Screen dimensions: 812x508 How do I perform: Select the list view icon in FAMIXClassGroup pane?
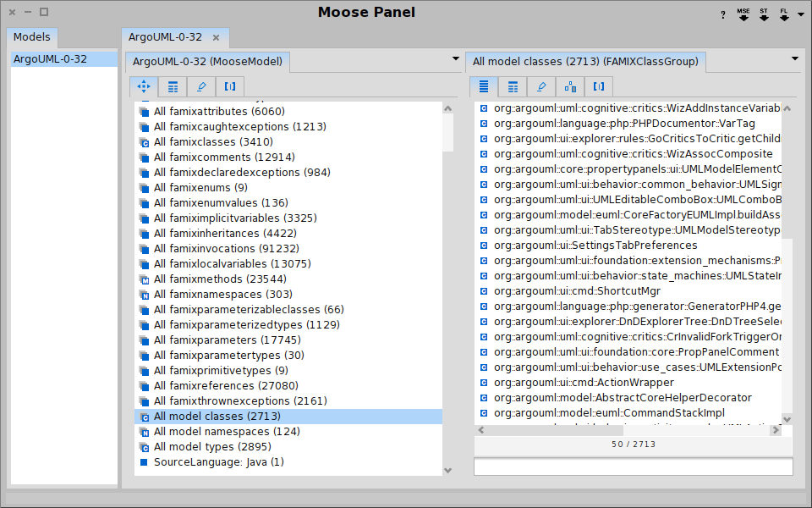click(x=484, y=86)
